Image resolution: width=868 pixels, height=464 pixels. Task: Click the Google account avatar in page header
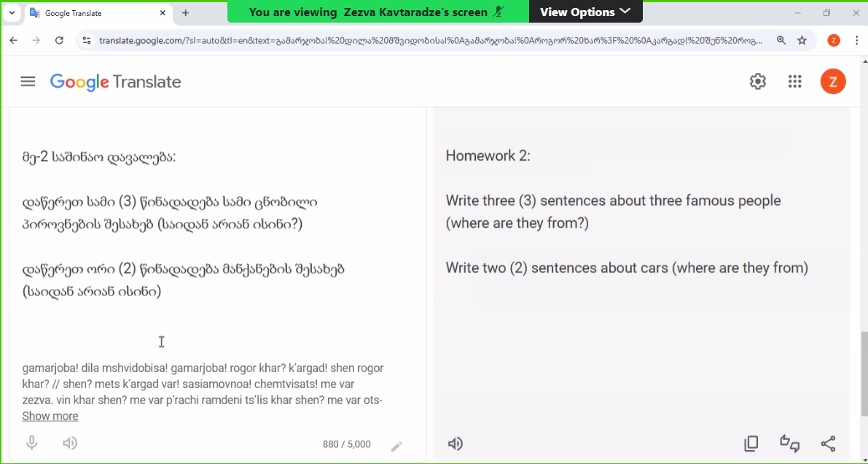click(833, 82)
